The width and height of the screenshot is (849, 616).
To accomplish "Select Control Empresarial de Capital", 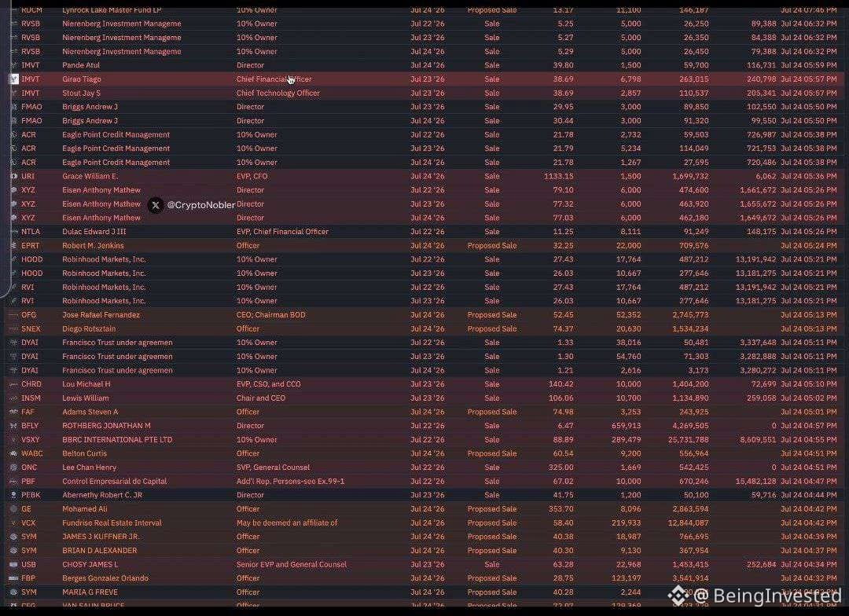I will tap(114, 481).
